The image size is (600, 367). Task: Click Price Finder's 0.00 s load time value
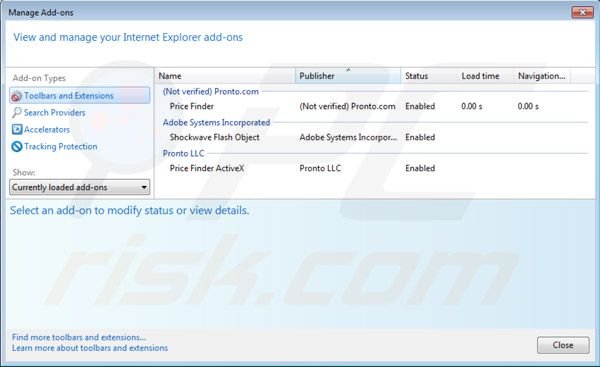[x=471, y=106]
